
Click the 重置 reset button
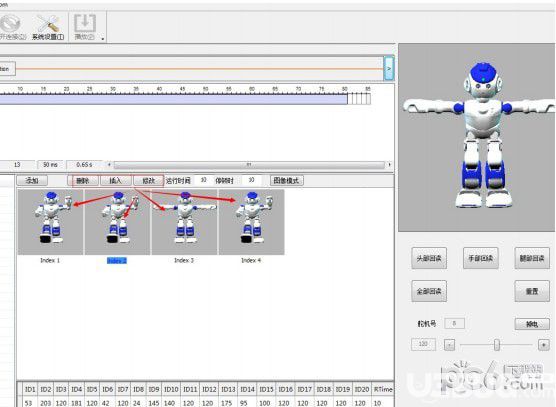(x=532, y=291)
